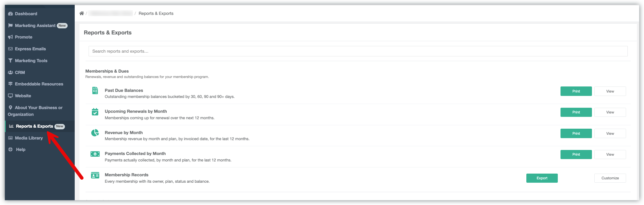View Upcoming Renewals by Month report

(x=610, y=112)
